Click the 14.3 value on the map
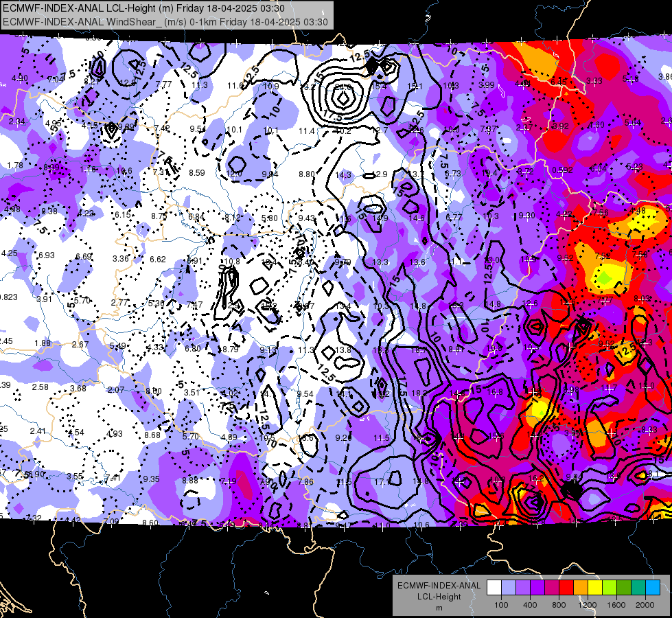 click(x=343, y=174)
